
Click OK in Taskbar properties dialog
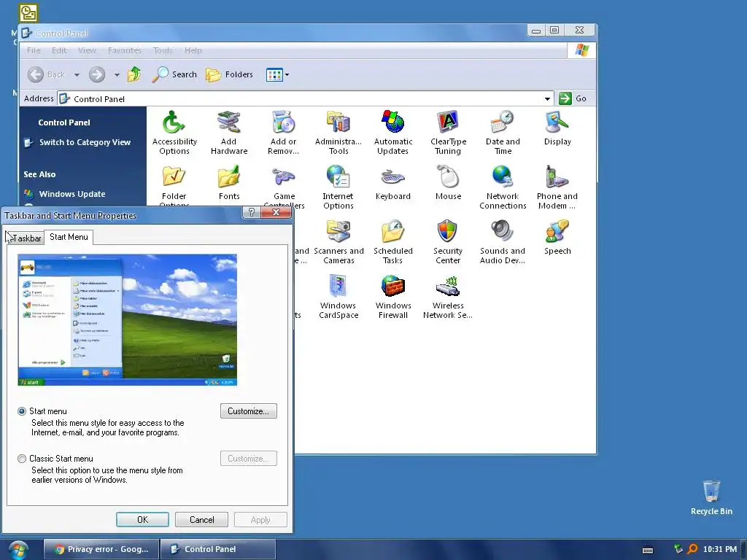click(142, 519)
